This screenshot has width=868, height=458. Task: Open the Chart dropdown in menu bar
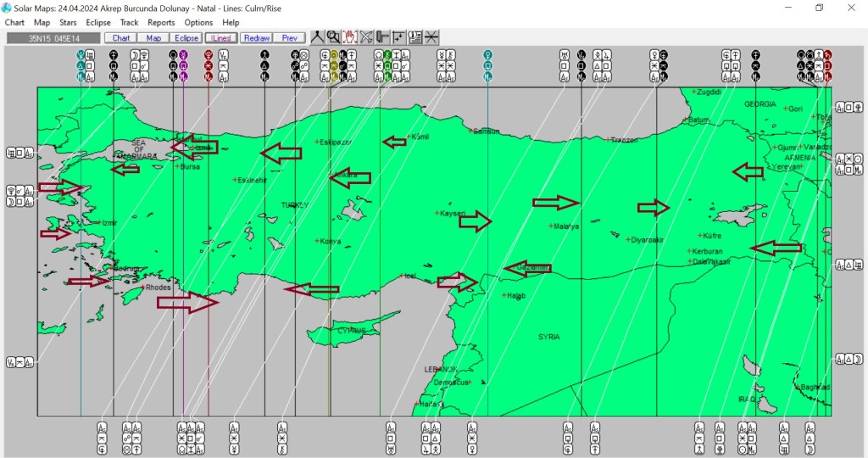14,23
